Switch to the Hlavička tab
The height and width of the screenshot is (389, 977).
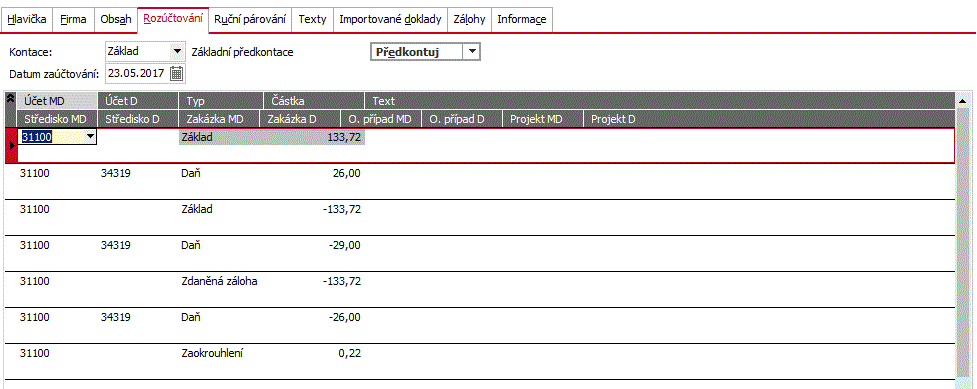pyautogui.click(x=27, y=19)
